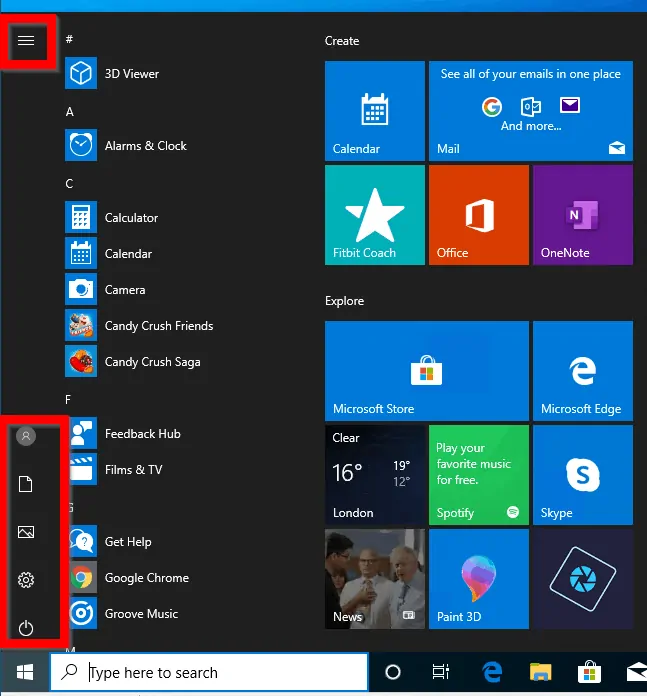
Task: Launch the Skype tile
Action: pyautogui.click(x=583, y=475)
